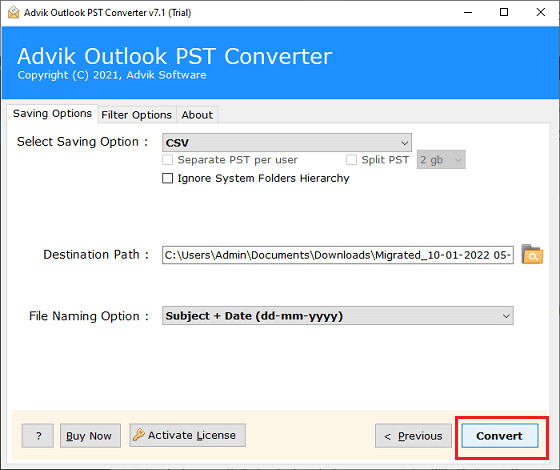Open the 2 gb split size dropdown

pos(441,159)
